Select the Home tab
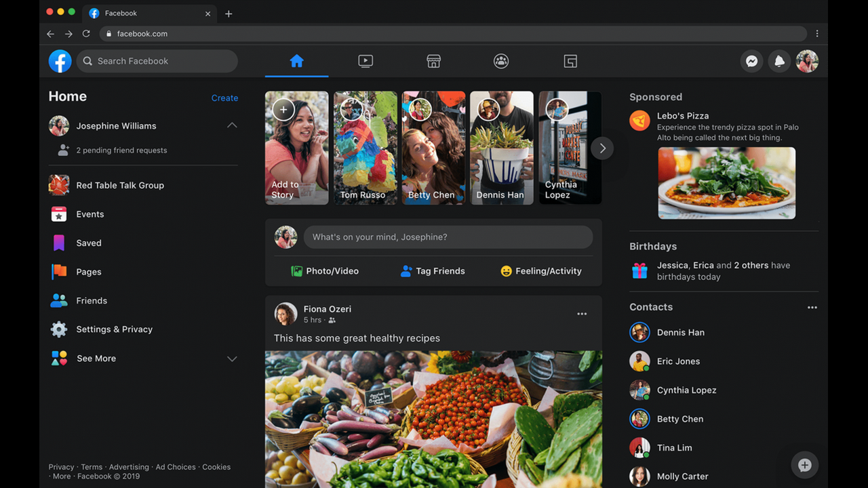 (296, 61)
